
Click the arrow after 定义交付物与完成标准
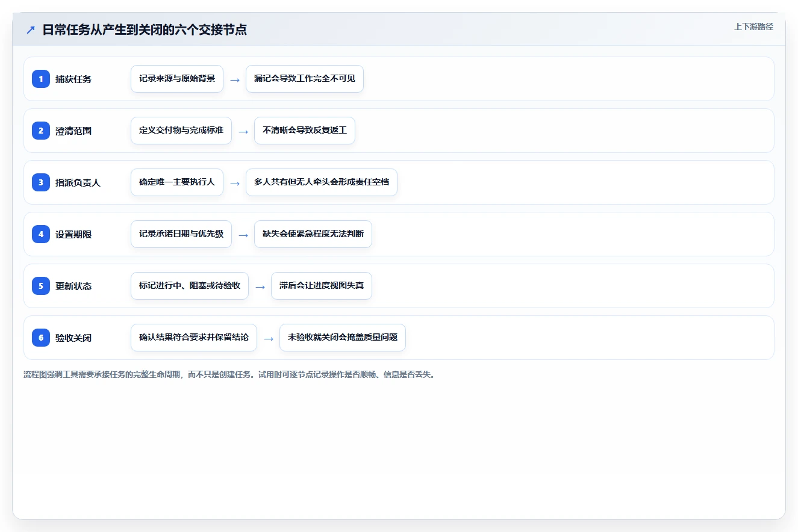click(x=243, y=131)
